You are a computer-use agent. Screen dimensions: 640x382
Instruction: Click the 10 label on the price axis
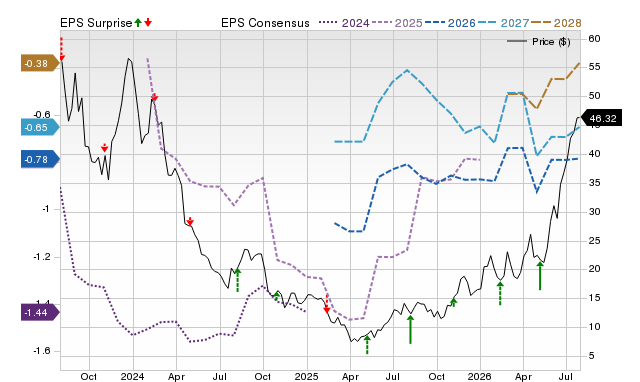pyautogui.click(x=594, y=327)
